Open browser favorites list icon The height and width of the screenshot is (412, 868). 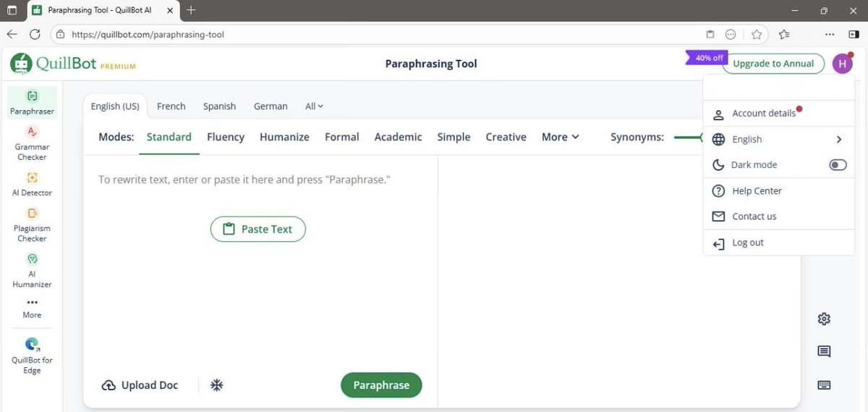785,34
